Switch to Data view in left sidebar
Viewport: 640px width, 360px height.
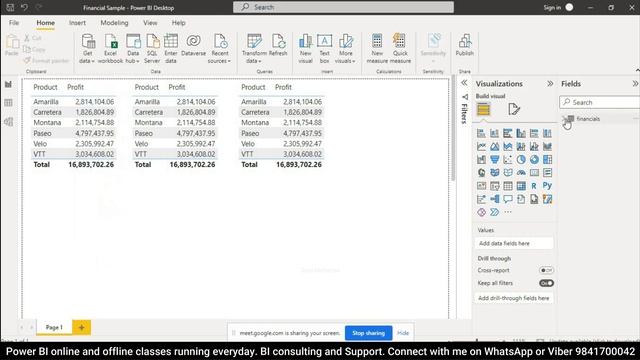coord(9,102)
